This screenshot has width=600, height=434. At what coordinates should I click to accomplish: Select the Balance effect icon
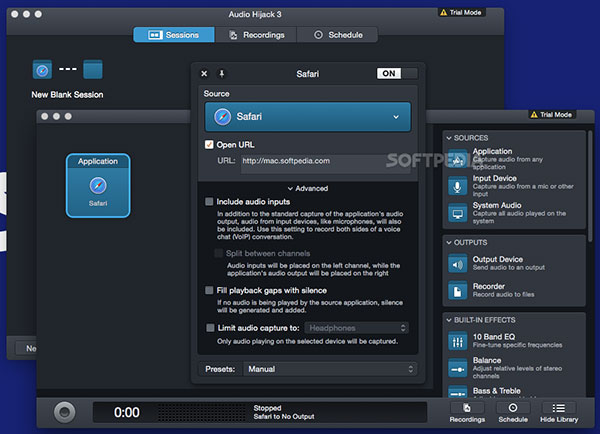[458, 368]
